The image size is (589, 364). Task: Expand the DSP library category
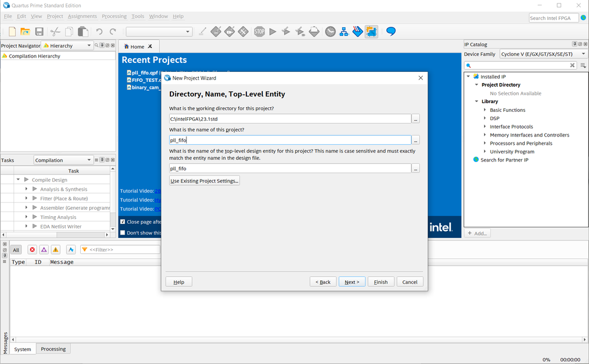tap(485, 118)
